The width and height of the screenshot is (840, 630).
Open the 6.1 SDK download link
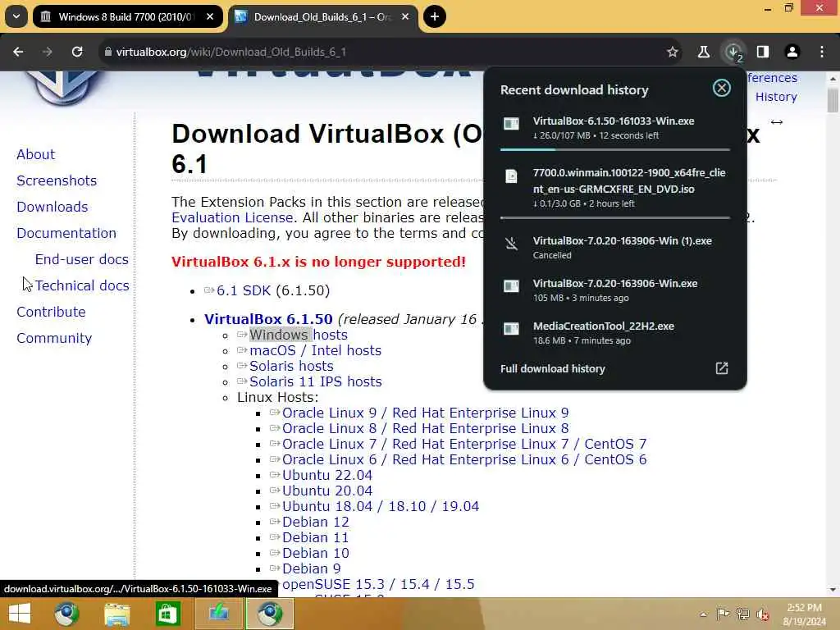click(244, 290)
